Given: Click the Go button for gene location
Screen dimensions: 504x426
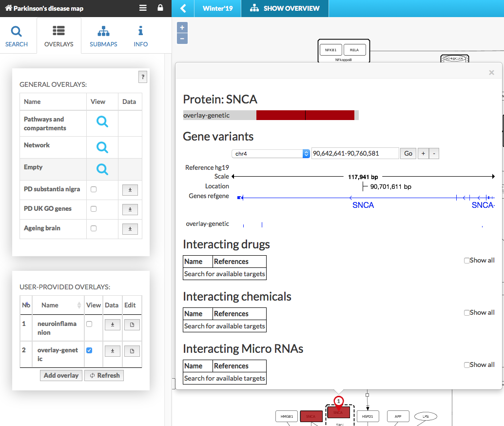Looking at the screenshot, I should coord(408,154).
